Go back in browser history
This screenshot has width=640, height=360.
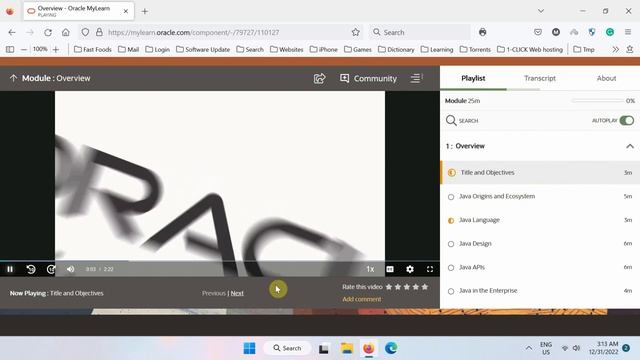click(12, 32)
